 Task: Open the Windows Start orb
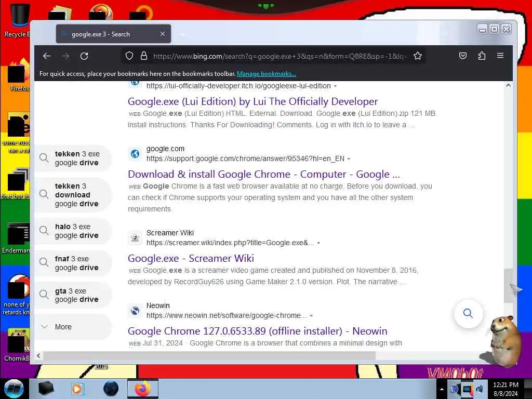point(14,389)
